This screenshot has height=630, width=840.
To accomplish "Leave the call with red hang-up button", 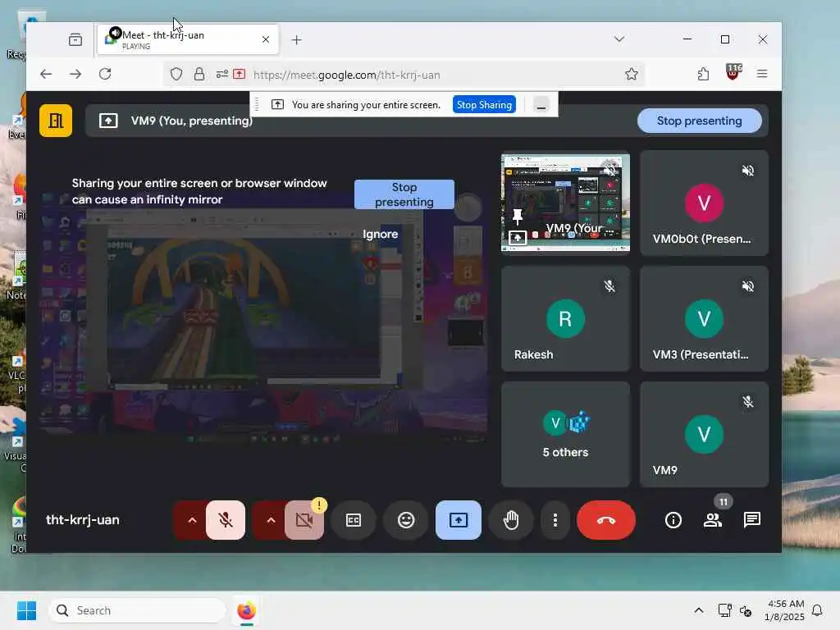I will [x=606, y=519].
